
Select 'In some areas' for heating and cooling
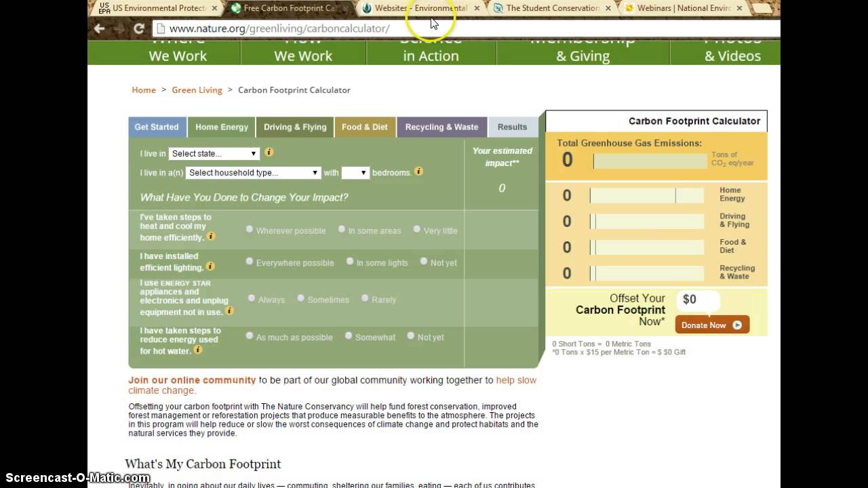click(342, 229)
